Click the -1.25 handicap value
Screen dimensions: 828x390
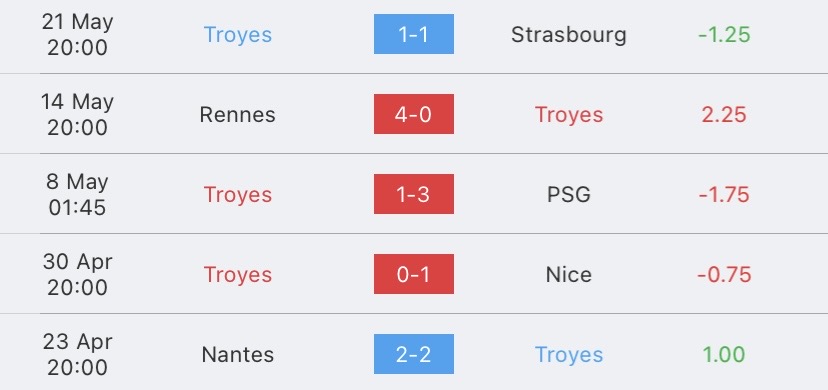coord(724,35)
